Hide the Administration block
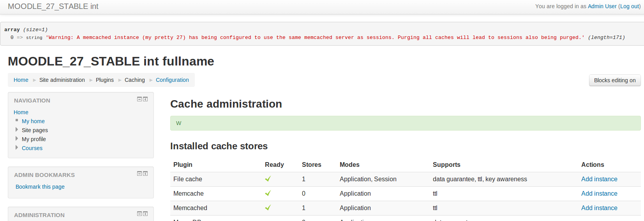The width and height of the screenshot is (644, 221). [x=139, y=214]
